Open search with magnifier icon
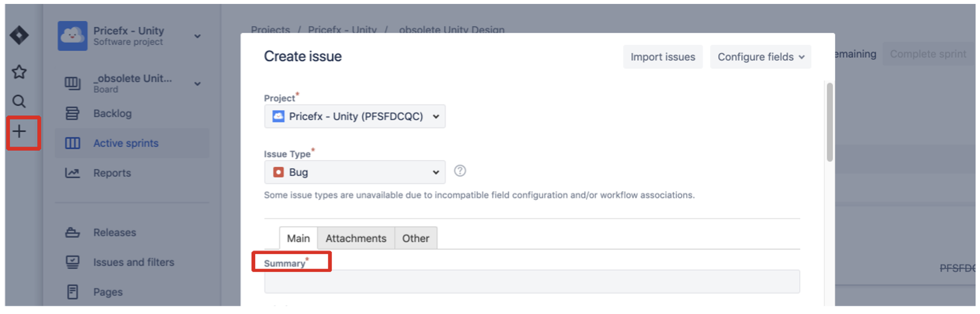This screenshot has height=314, width=980. point(19,102)
